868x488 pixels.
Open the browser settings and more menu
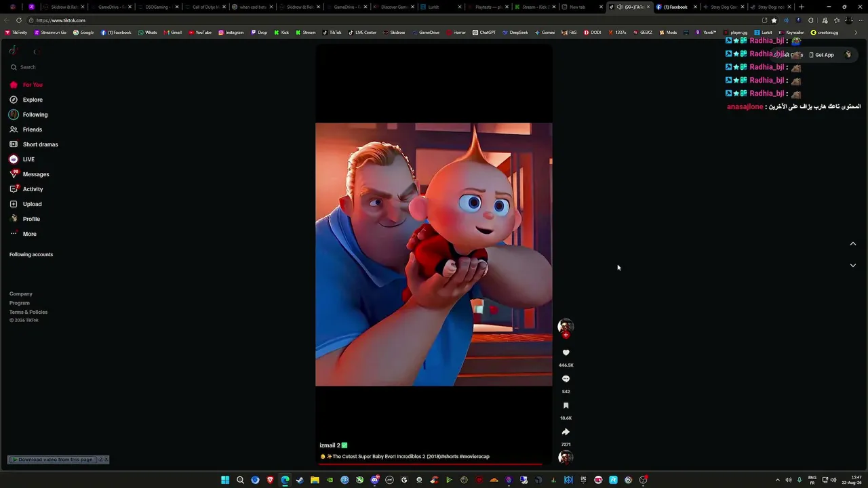point(861,20)
